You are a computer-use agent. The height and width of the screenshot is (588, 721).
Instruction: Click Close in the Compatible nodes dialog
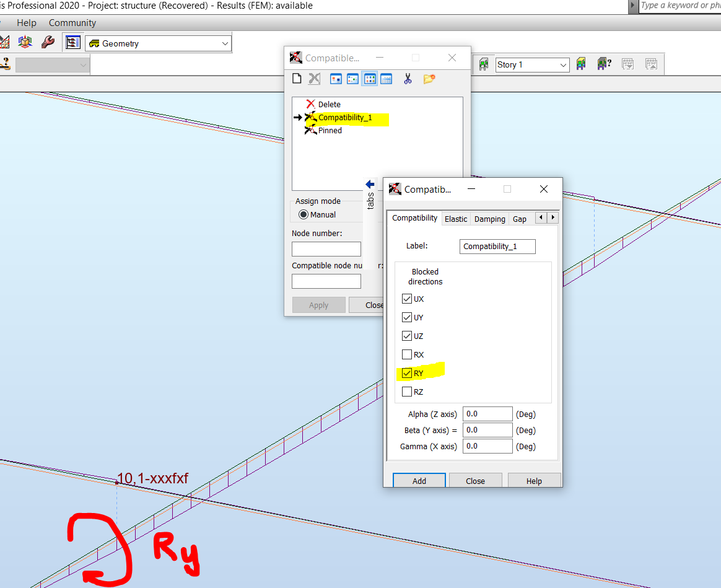tap(367, 305)
